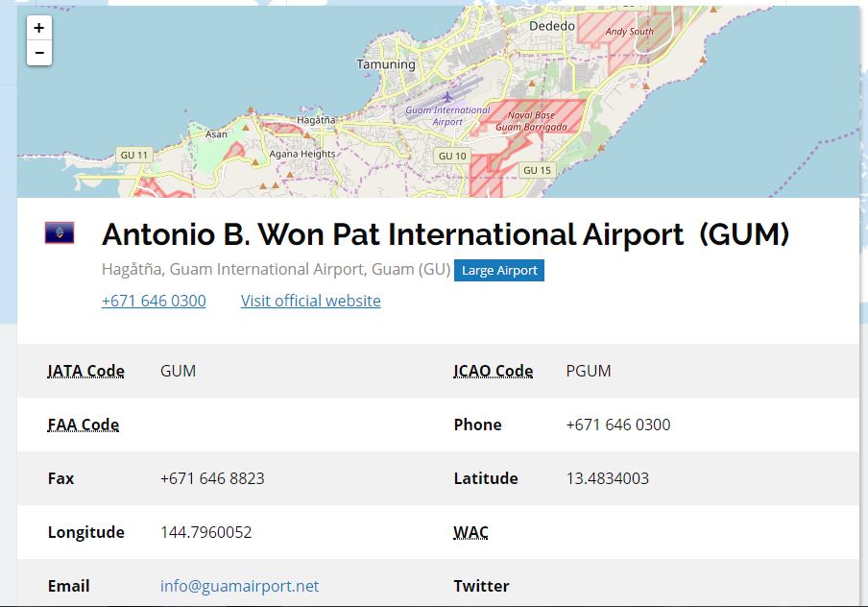
Task: Zoom out of the map
Action: pos(38,53)
